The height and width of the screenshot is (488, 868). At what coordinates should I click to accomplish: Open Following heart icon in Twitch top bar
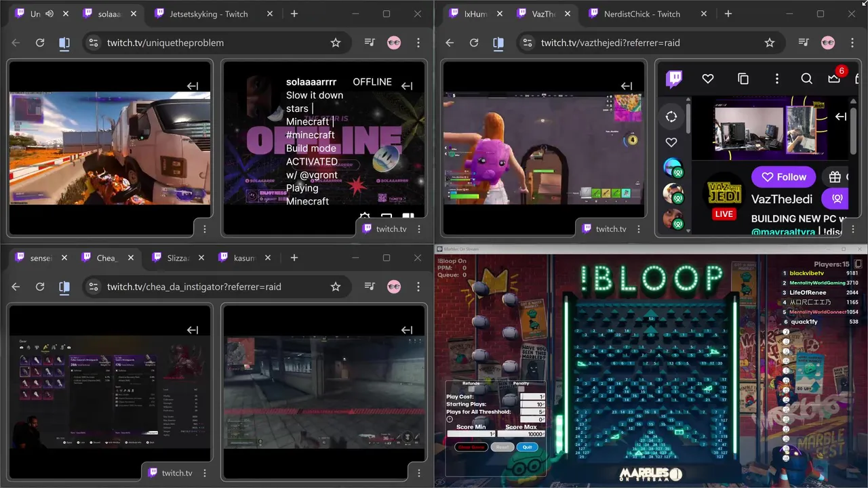pos(708,79)
